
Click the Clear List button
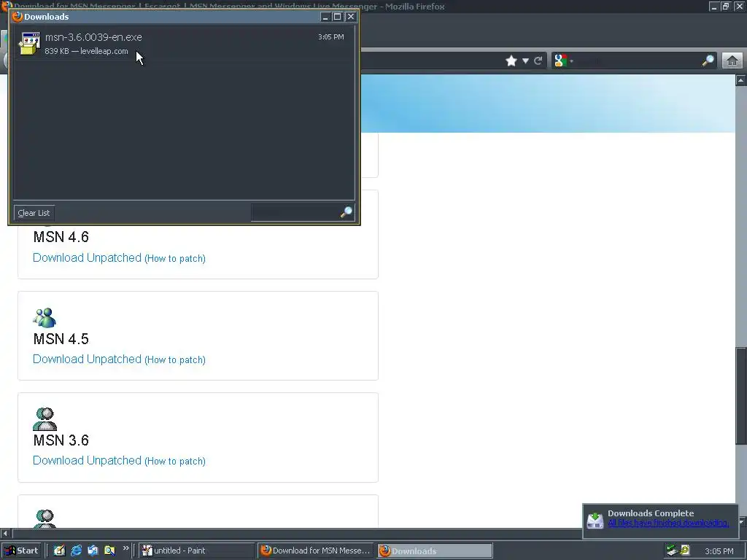click(34, 213)
